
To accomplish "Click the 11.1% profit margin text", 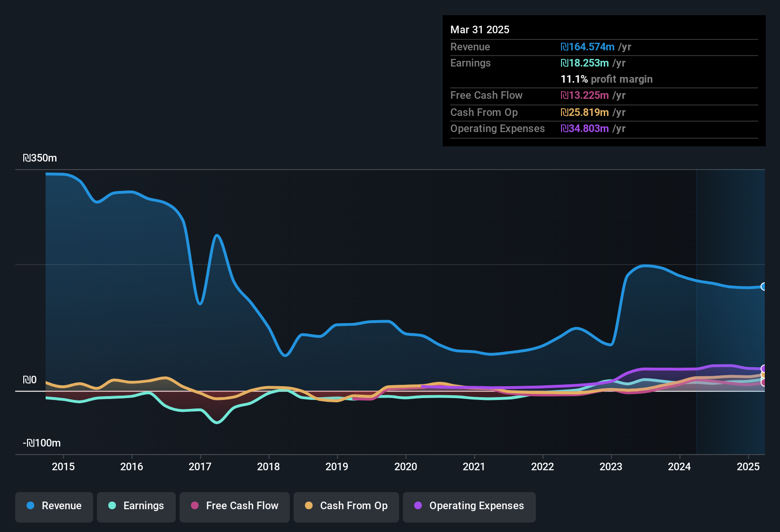I will click(607, 79).
